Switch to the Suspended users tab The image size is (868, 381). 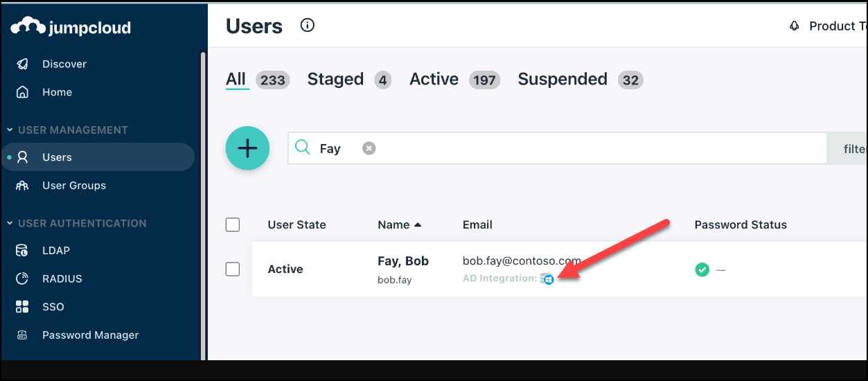click(x=562, y=80)
